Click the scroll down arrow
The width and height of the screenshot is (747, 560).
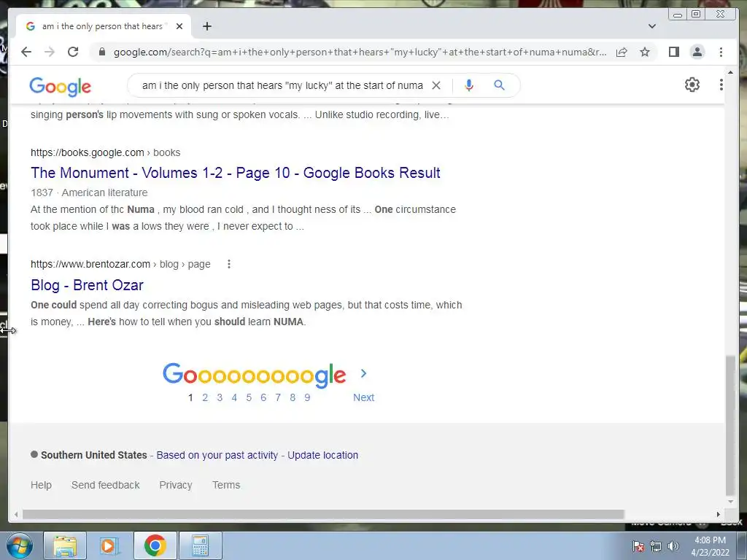(x=730, y=502)
